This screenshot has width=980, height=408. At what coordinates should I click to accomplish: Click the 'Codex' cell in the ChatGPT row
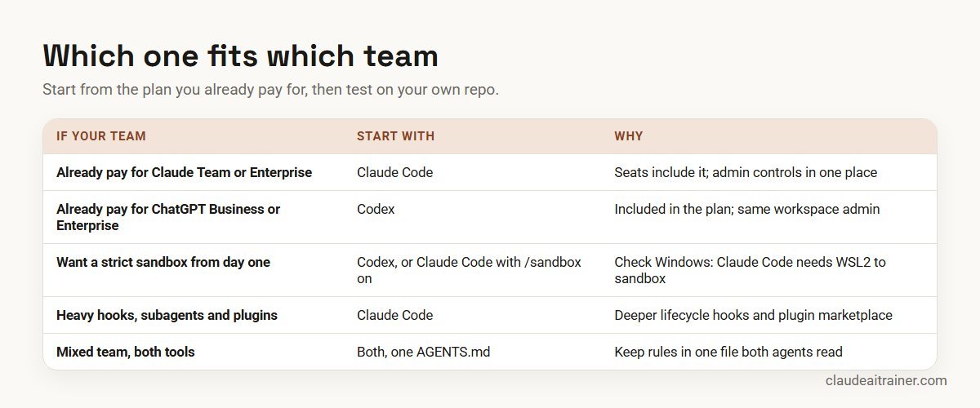point(376,209)
